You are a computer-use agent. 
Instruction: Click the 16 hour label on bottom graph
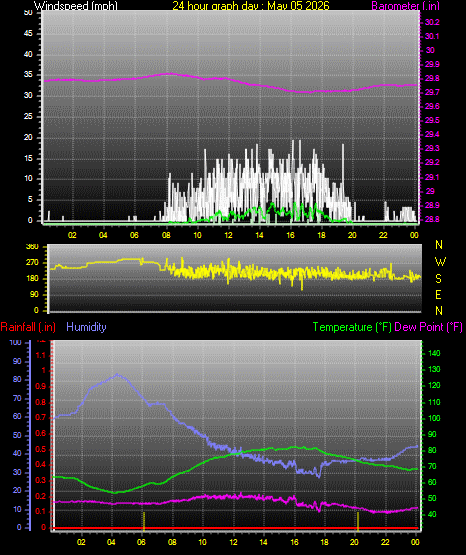click(x=294, y=542)
